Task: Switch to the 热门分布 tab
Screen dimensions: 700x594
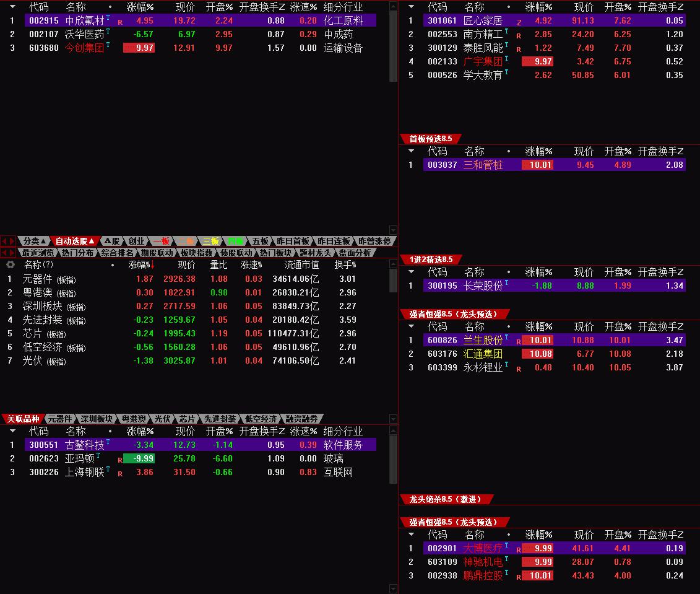Action: point(78,253)
